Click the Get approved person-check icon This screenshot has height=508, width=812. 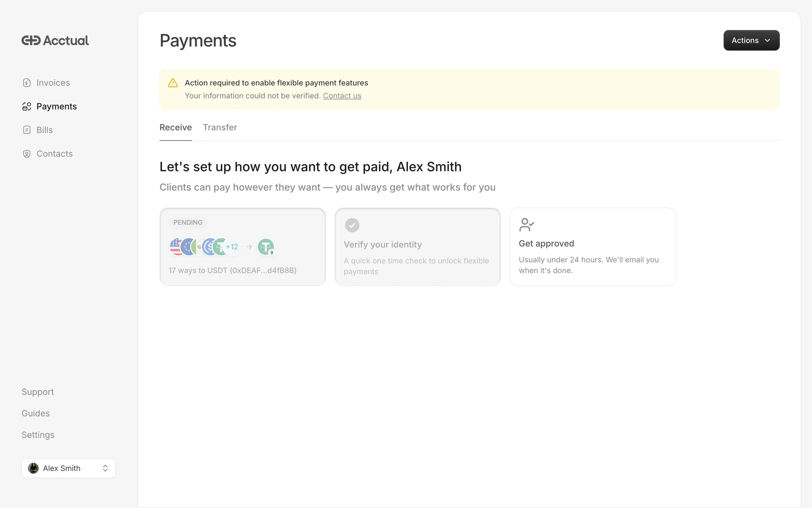526,225
